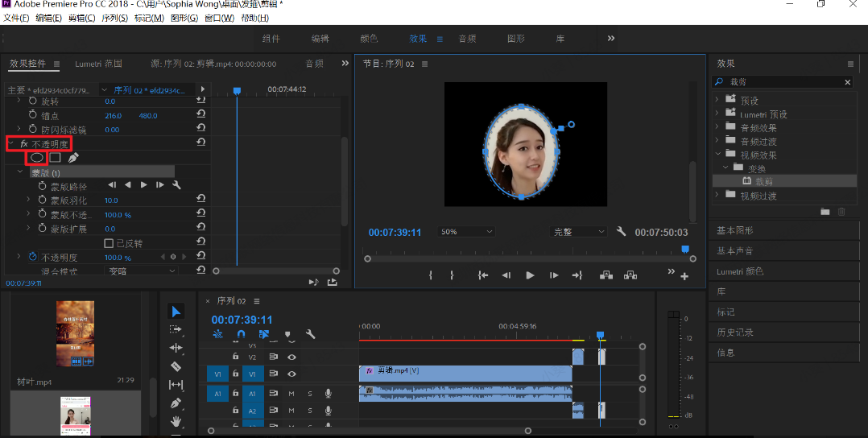Expand the 视频过渡 folder in Effects panel
Viewport: 868px width, 438px height.
717,196
